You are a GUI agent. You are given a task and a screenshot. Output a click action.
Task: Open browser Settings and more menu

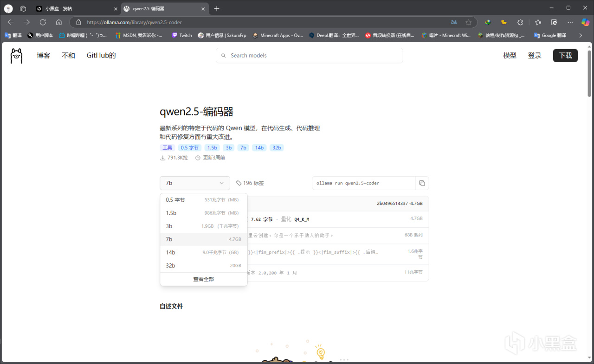point(570,22)
